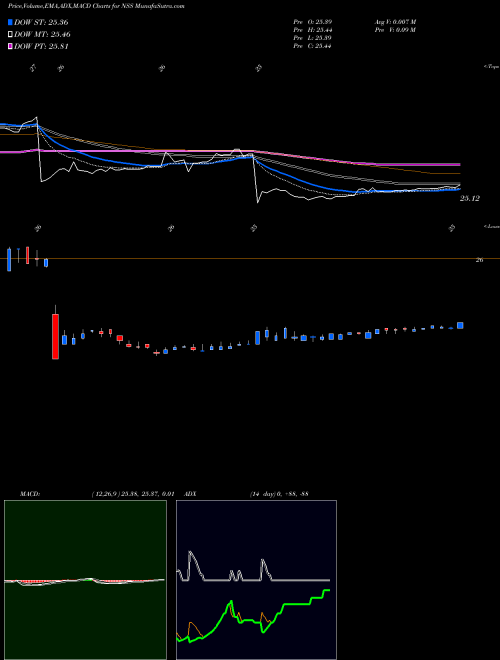Click the 'Pre O: 25.39' open value
The height and width of the screenshot is (660, 500).
pos(312,22)
